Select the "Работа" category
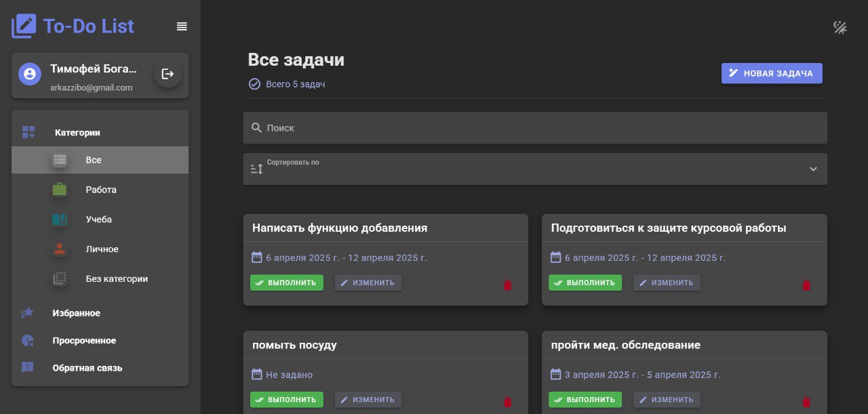868x414 pixels. tap(100, 190)
